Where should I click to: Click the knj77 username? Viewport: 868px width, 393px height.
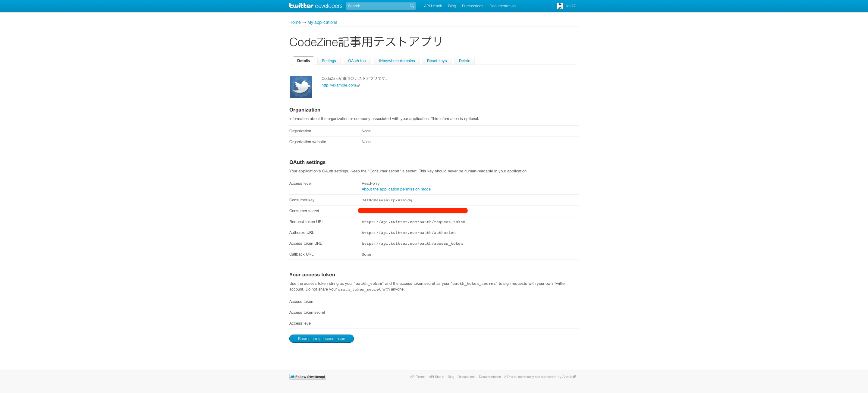571,6
